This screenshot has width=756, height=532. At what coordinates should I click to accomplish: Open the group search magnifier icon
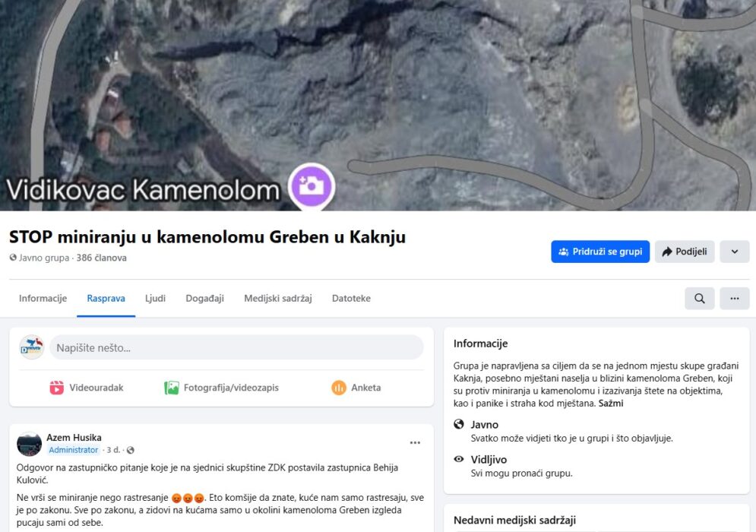click(699, 299)
